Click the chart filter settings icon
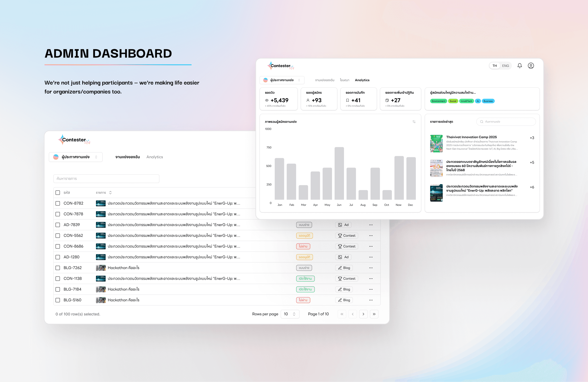 pos(414,122)
